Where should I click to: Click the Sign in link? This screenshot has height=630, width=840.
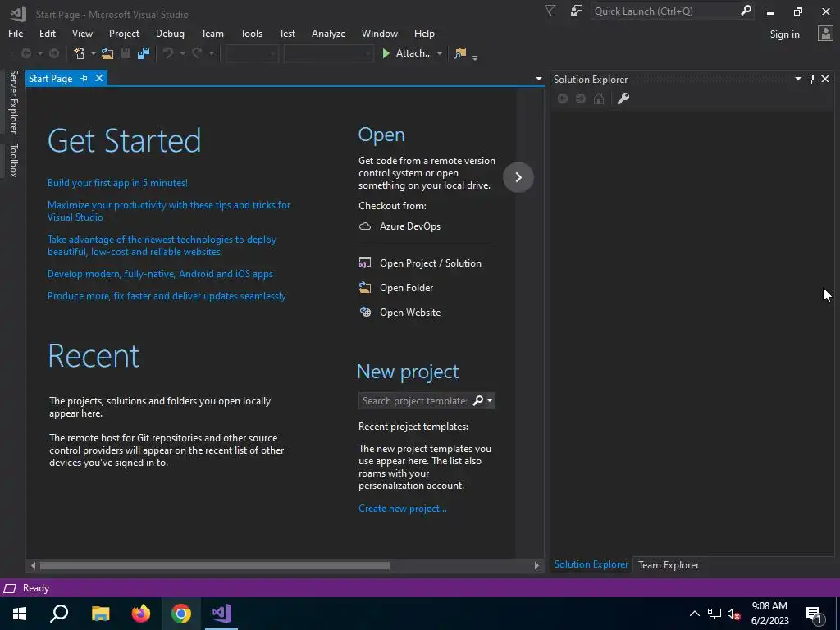point(784,34)
